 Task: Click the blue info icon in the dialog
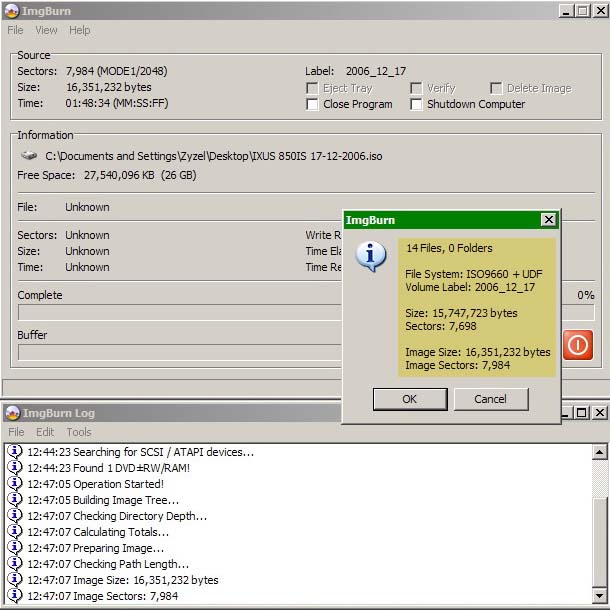click(x=370, y=256)
